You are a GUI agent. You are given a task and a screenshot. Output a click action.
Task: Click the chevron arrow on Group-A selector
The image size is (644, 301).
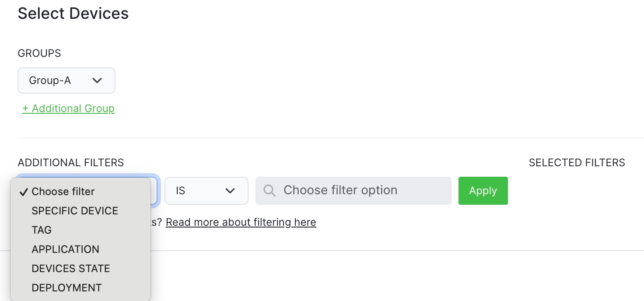click(x=97, y=80)
